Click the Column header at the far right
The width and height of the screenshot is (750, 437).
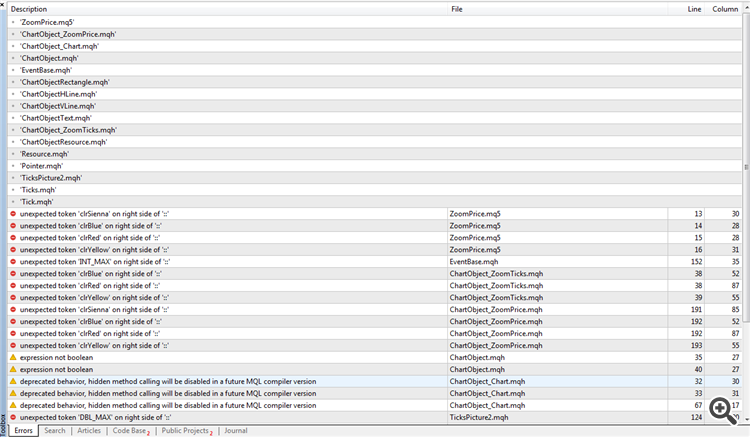724,9
